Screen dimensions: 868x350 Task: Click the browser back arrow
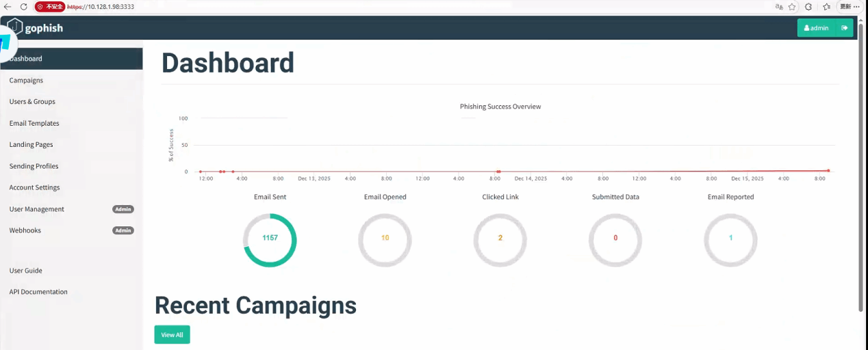(x=8, y=6)
